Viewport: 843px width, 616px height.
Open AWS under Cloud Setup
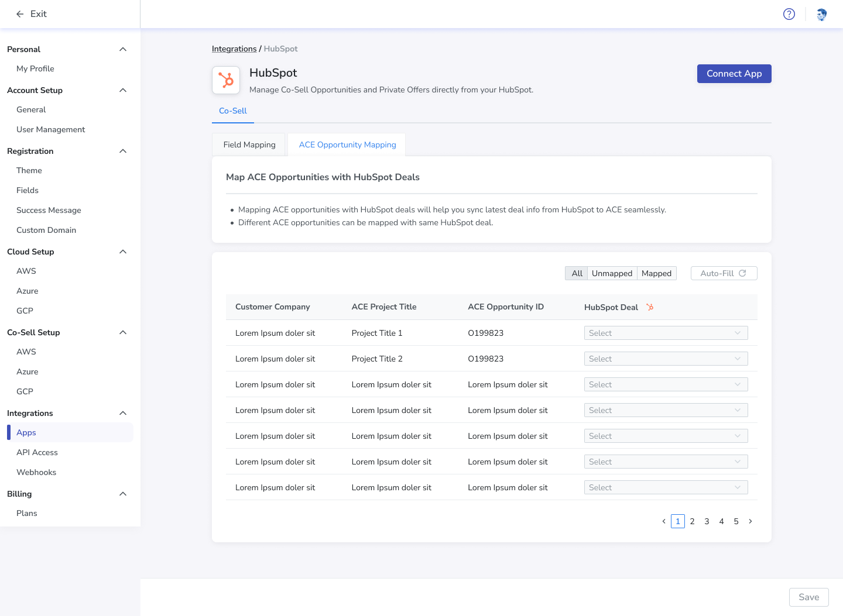(x=26, y=271)
